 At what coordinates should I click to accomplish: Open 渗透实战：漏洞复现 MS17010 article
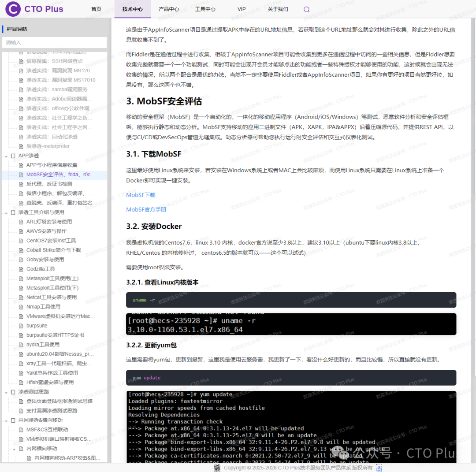(61, 80)
